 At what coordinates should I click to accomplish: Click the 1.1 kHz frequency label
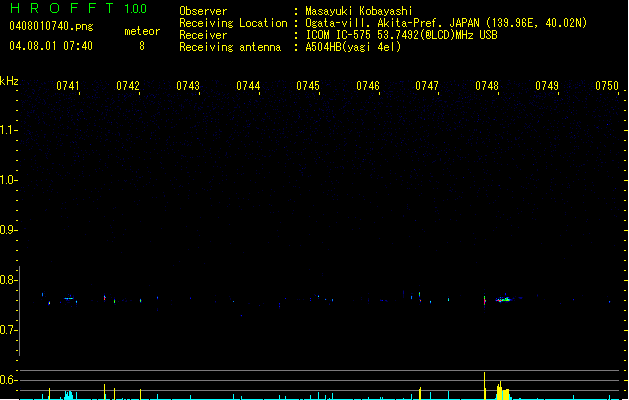point(8,130)
